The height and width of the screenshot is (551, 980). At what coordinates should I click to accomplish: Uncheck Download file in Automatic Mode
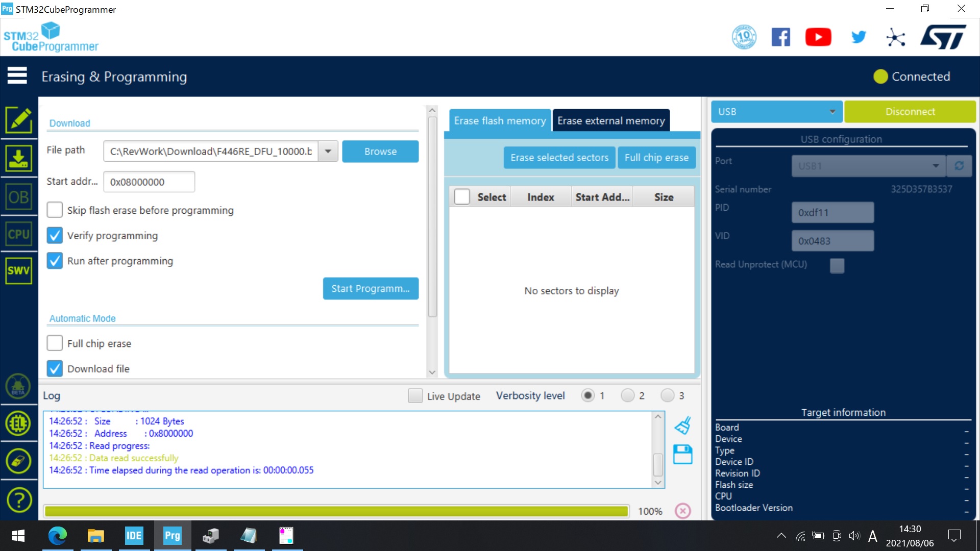(55, 368)
